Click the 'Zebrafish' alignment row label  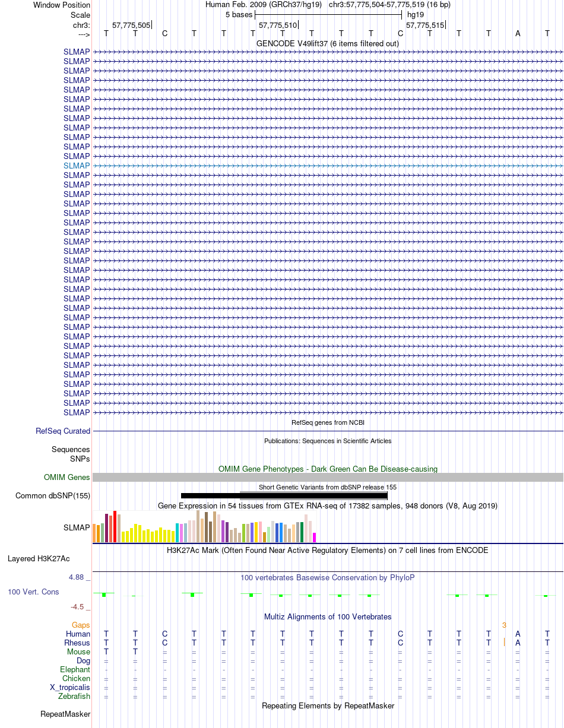(74, 696)
